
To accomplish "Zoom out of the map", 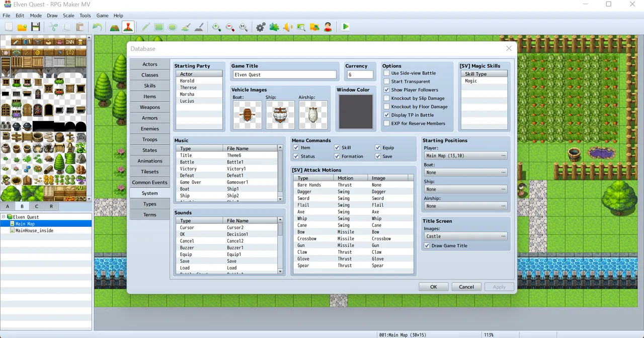I will click(230, 27).
